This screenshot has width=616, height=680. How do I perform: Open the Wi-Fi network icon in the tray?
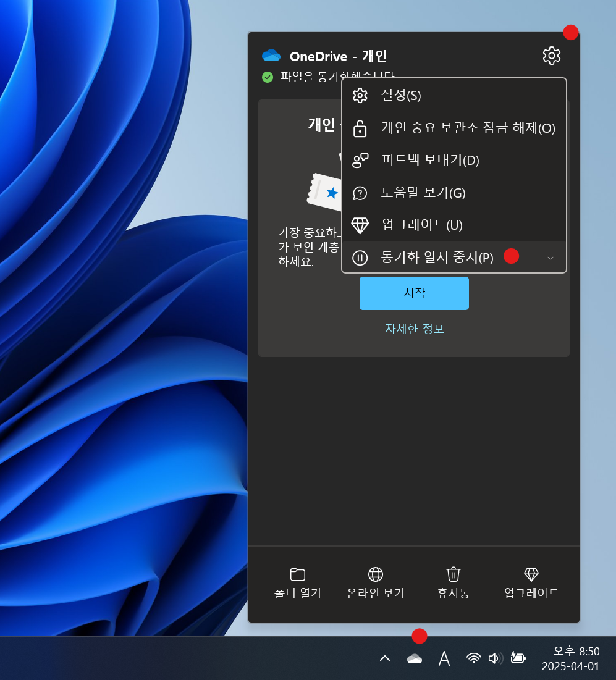pyautogui.click(x=474, y=658)
